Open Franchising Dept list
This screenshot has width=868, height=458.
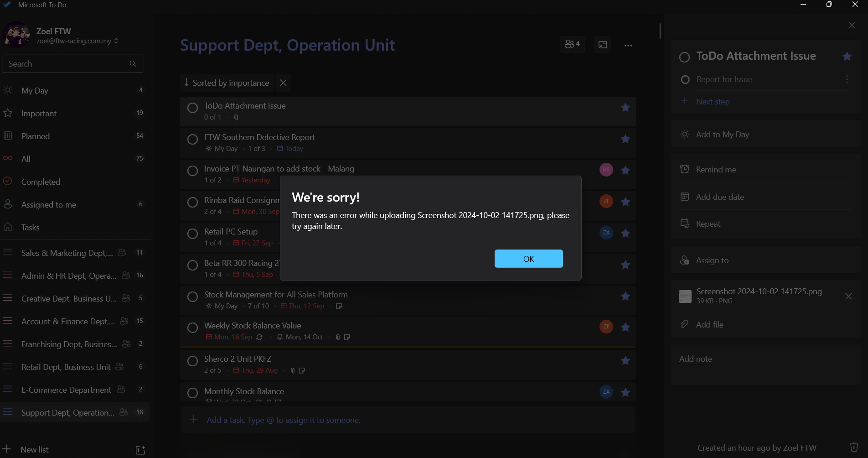pos(75,344)
